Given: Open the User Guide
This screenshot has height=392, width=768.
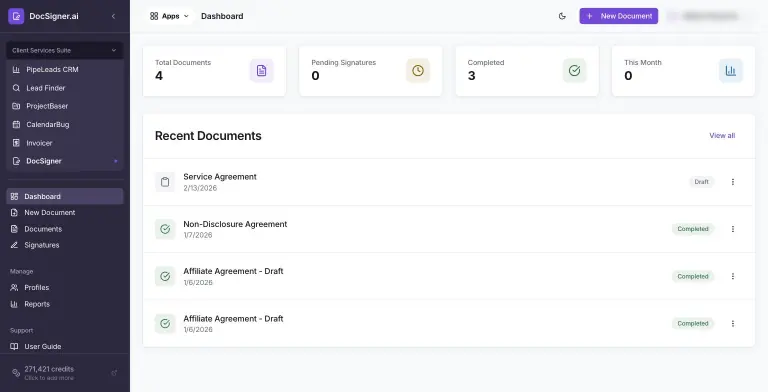Looking at the screenshot, I should [65, 346].
